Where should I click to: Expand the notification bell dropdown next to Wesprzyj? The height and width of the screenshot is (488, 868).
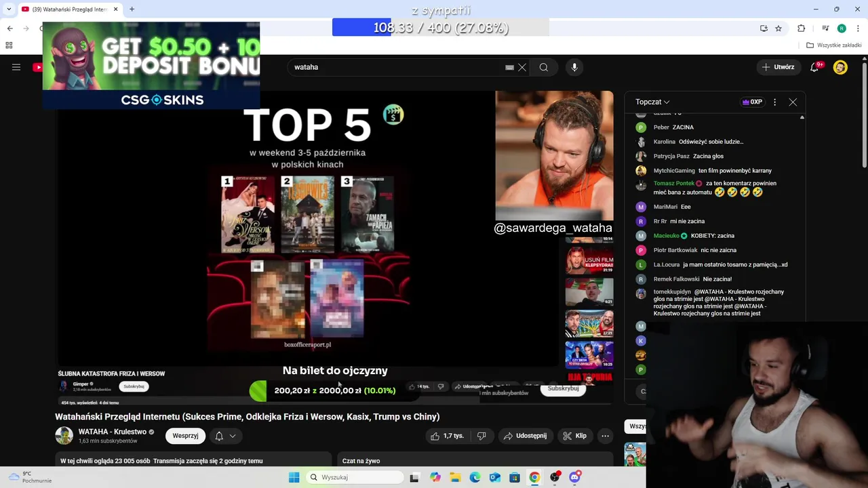point(225,436)
